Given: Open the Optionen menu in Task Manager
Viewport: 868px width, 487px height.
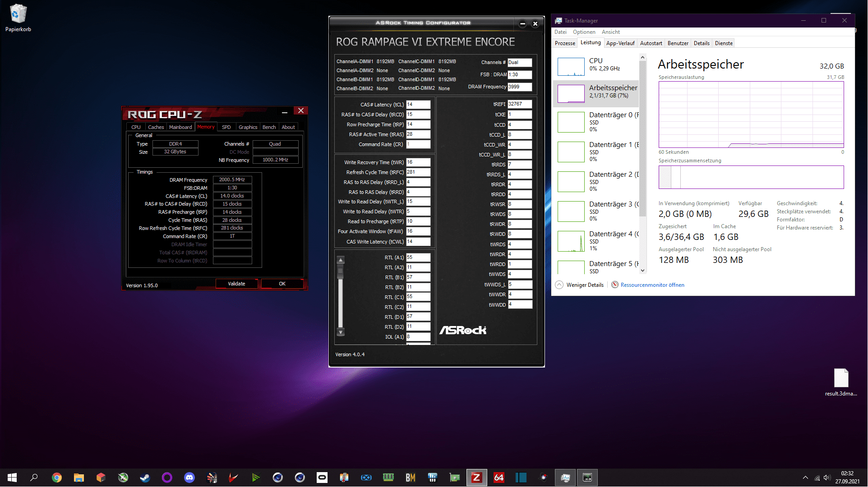Looking at the screenshot, I should [x=584, y=32].
